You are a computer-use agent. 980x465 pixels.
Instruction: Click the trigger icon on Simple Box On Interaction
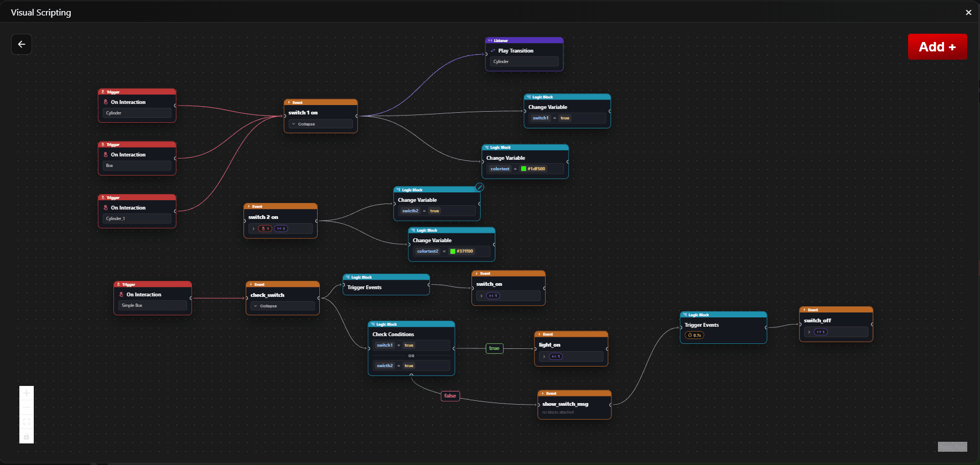121,295
